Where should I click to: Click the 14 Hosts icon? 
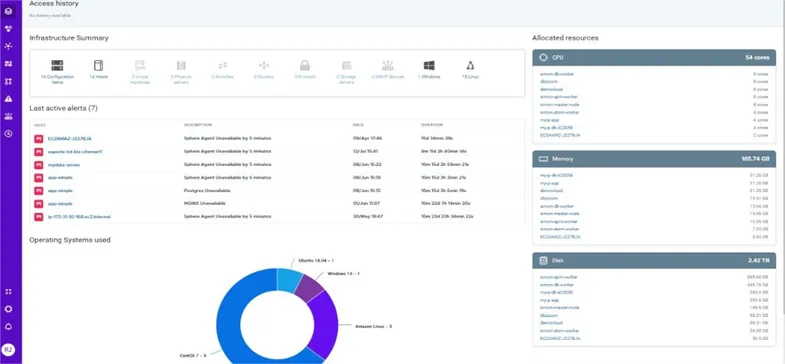point(98,66)
